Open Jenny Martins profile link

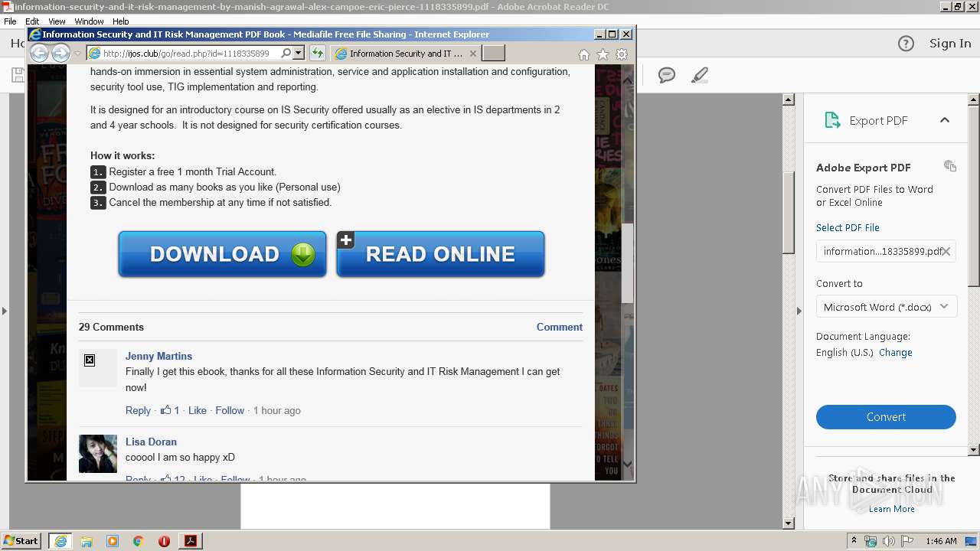pos(158,356)
